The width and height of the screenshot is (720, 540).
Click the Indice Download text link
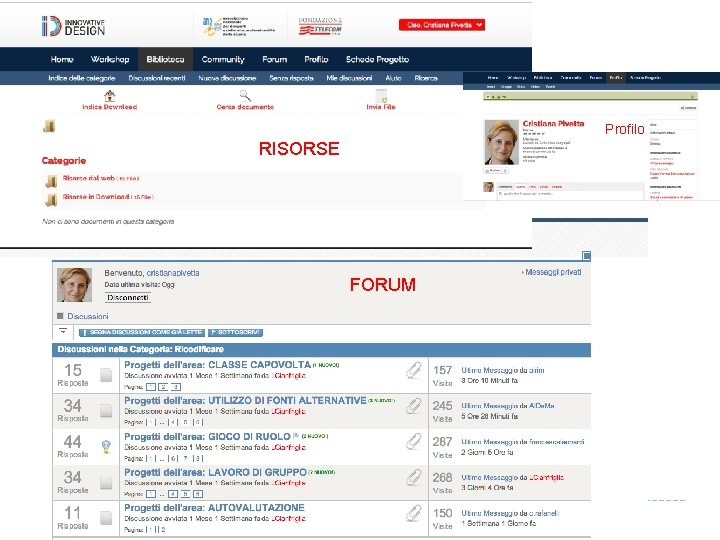(x=110, y=107)
